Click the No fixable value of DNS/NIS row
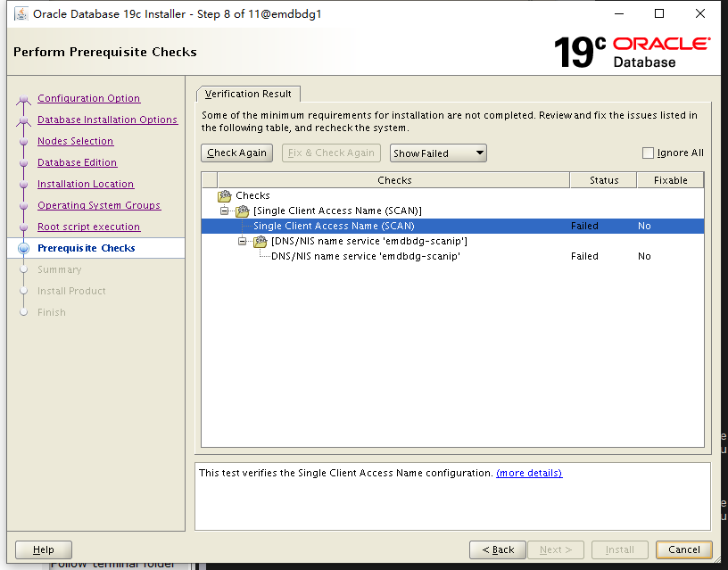 tap(644, 256)
